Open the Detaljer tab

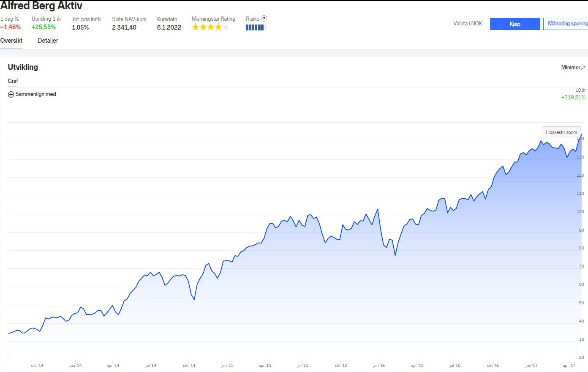48,41
